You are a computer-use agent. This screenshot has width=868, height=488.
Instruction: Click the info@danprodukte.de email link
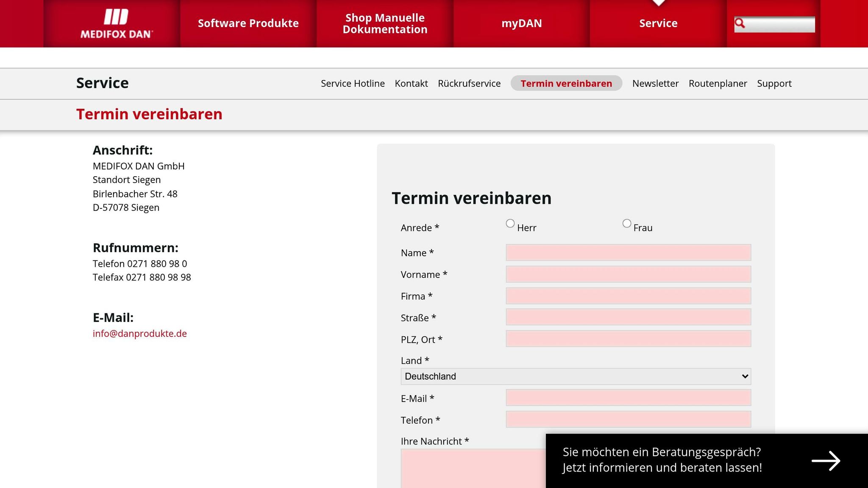140,333
